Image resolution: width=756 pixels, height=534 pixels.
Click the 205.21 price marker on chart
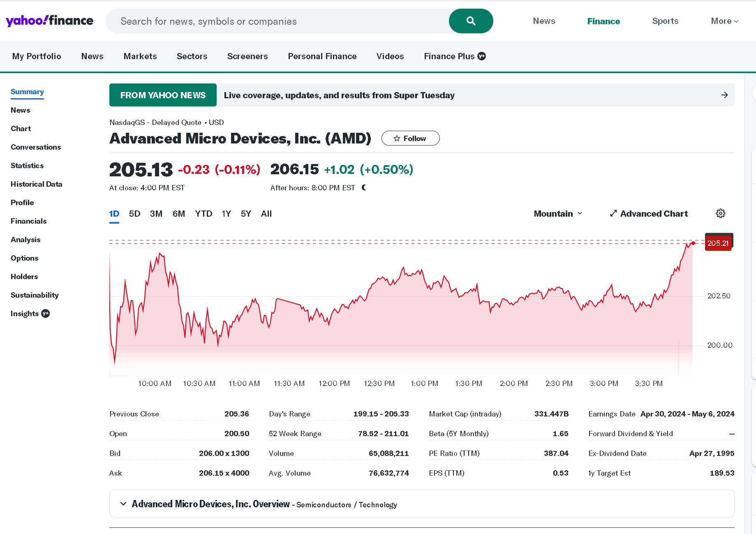coord(718,243)
